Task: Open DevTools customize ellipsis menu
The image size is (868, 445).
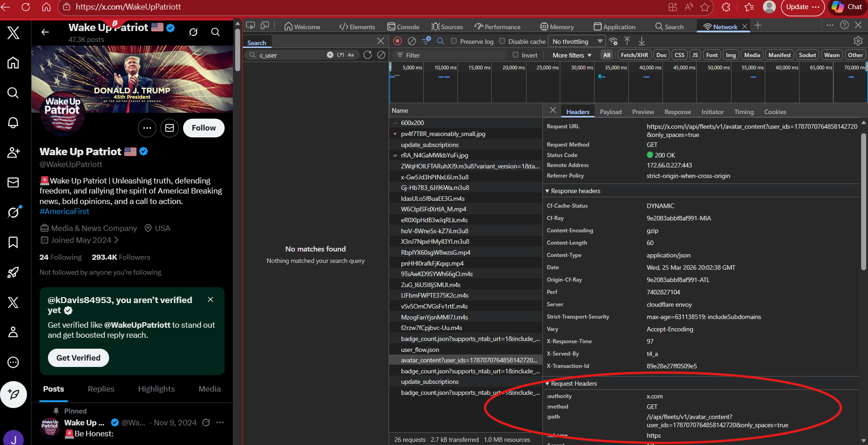Action: tap(830, 26)
